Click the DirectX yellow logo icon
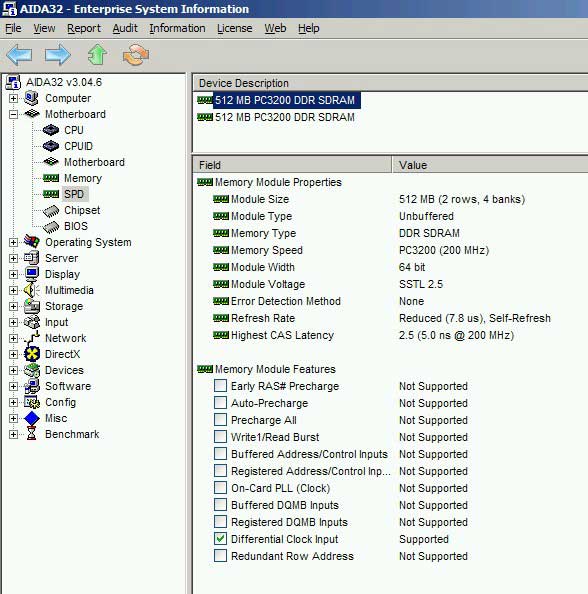The width and height of the screenshot is (588, 594). pyautogui.click(x=31, y=354)
